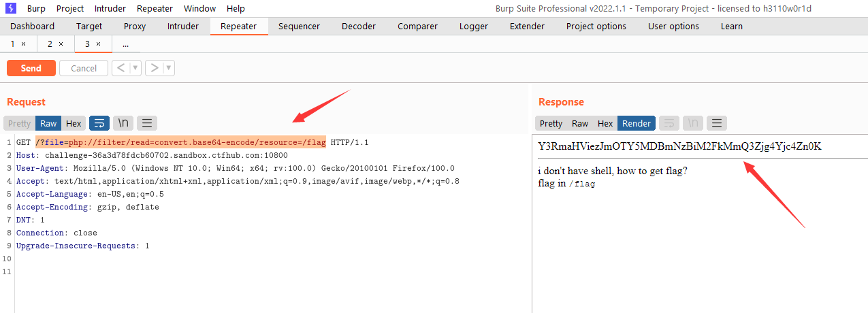Go forward to next request with right arrow
This screenshot has width=868, height=313.
[x=154, y=68]
